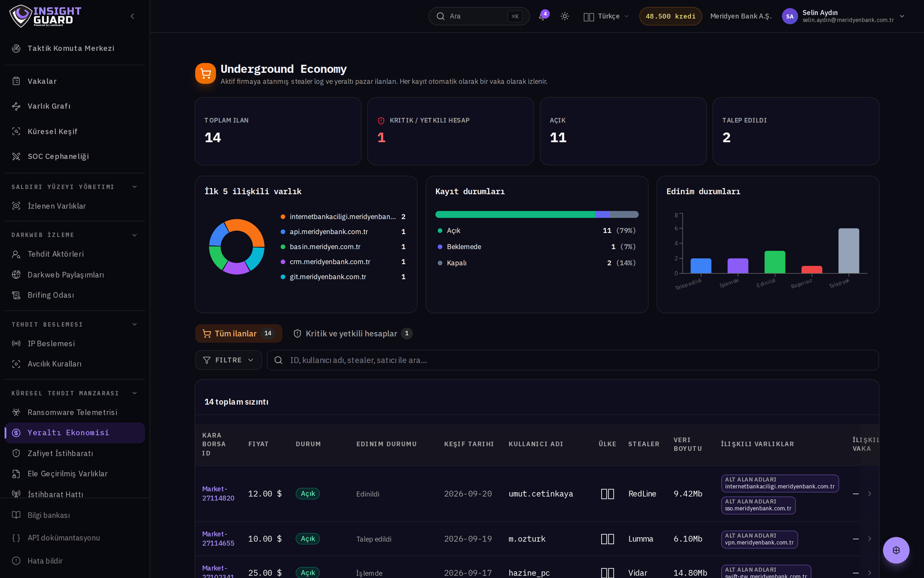This screenshot has height=578, width=924.
Task: Click the Varlık Grafı icon
Action: [16, 106]
